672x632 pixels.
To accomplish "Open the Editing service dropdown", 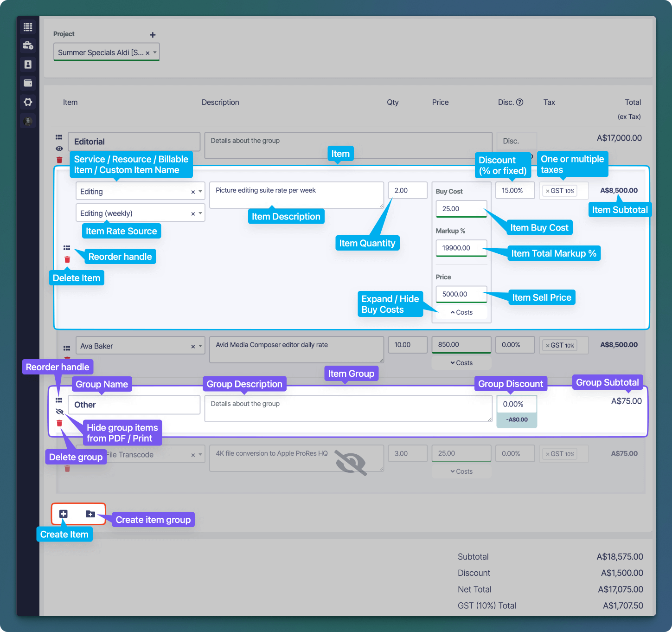I will pos(200,192).
